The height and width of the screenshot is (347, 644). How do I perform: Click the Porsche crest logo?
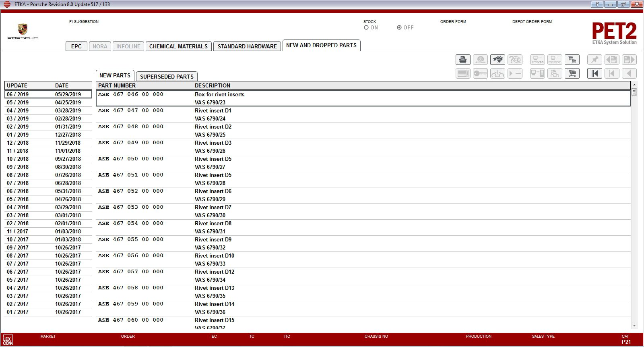pyautogui.click(x=23, y=29)
